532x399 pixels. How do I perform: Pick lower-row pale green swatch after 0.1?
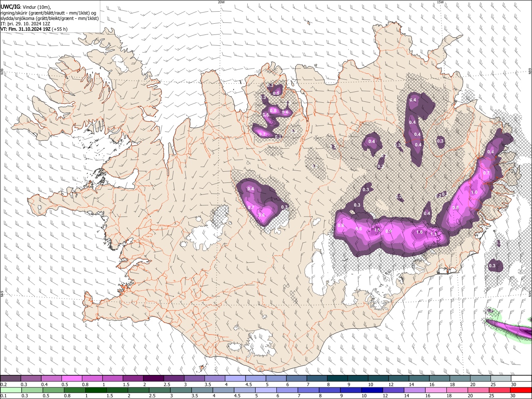coord(11,390)
